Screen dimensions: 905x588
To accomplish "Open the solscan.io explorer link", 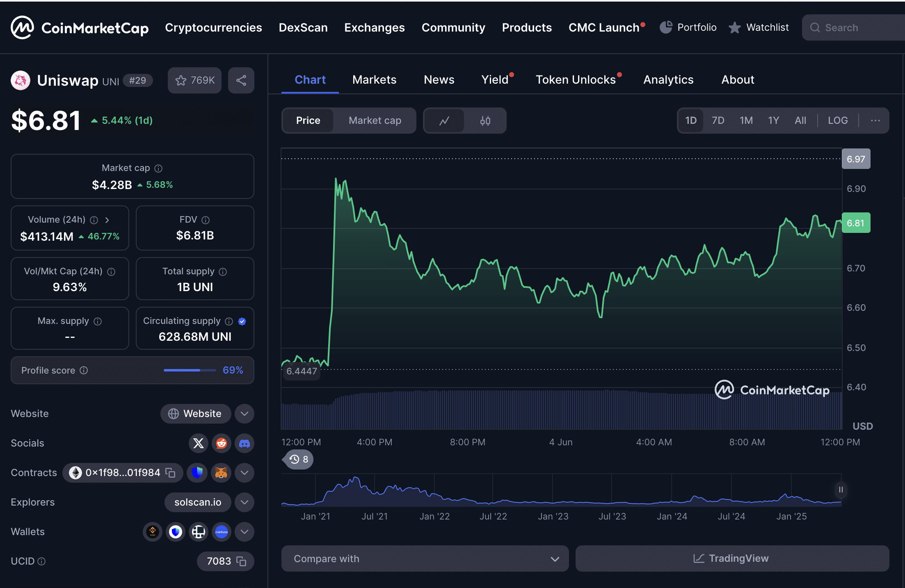I will point(198,502).
